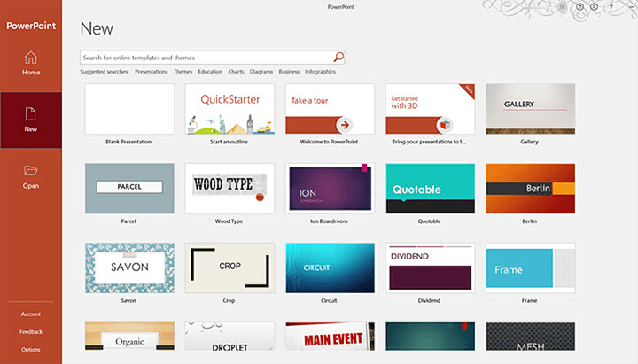Click the "Blank Presentation" label
Viewport: 638px width, 364px height.
click(x=128, y=142)
